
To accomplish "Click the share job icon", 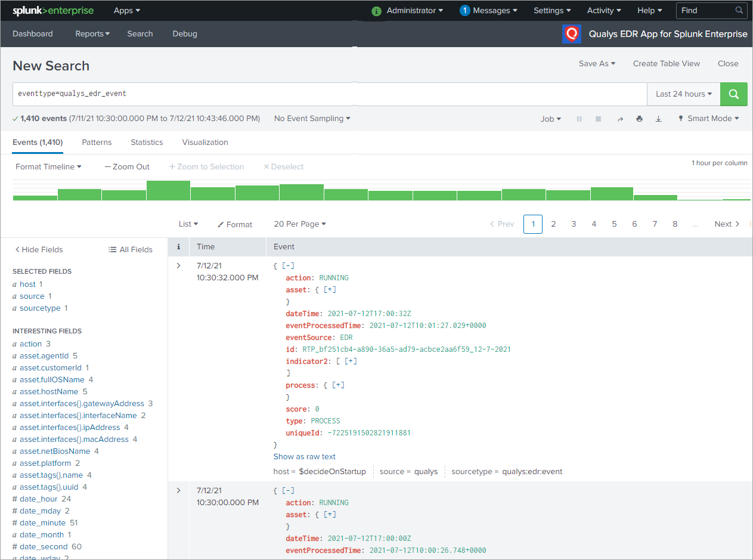I will [x=620, y=118].
